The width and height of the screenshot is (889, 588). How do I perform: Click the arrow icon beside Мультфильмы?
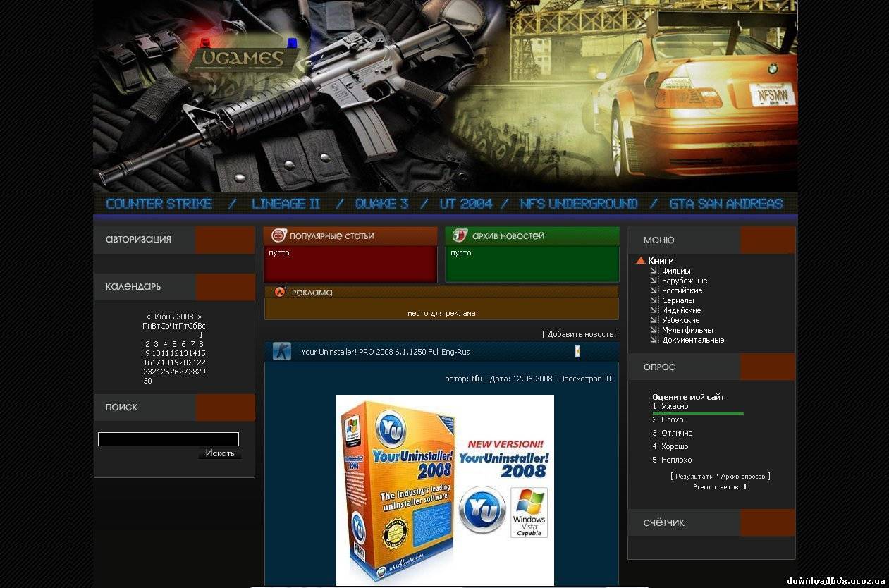pyautogui.click(x=654, y=330)
